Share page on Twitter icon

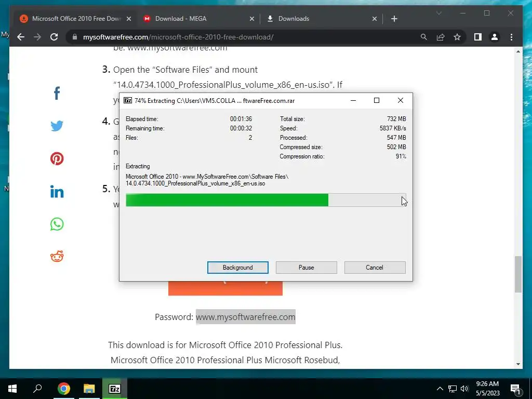57,126
